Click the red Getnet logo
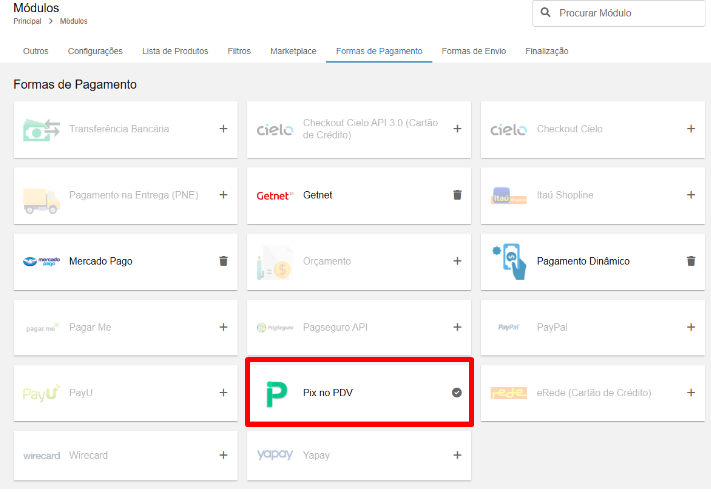Image resolution: width=711 pixels, height=493 pixels. (275, 195)
